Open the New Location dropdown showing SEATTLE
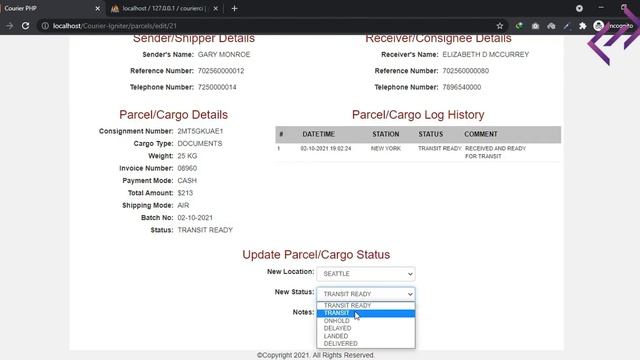 366,273
